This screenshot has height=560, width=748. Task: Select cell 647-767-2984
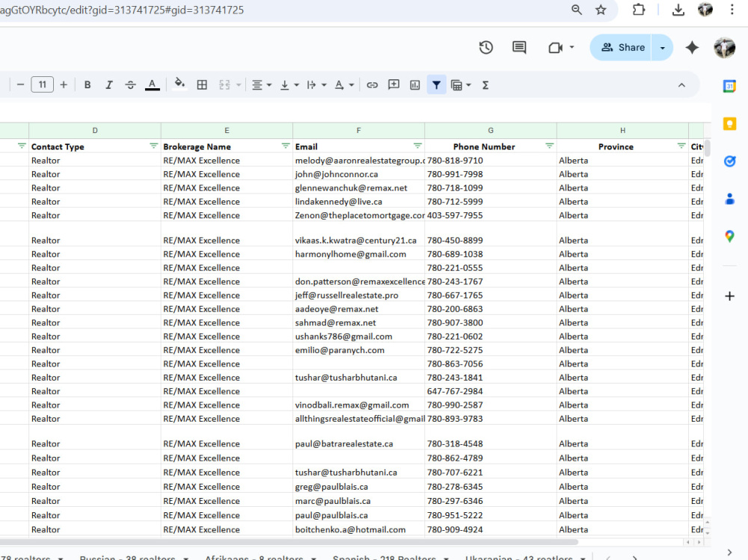pos(491,391)
